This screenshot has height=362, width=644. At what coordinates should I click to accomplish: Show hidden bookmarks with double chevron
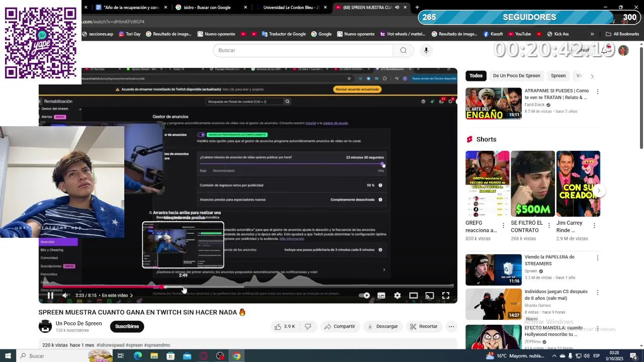point(592,34)
